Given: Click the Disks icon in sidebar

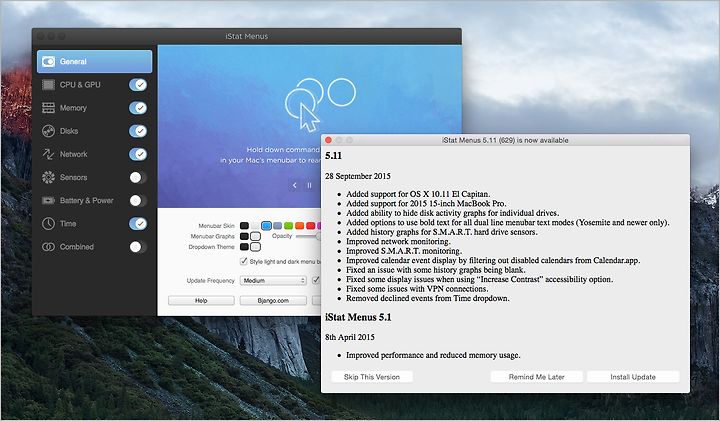Looking at the screenshot, I should tap(48, 131).
